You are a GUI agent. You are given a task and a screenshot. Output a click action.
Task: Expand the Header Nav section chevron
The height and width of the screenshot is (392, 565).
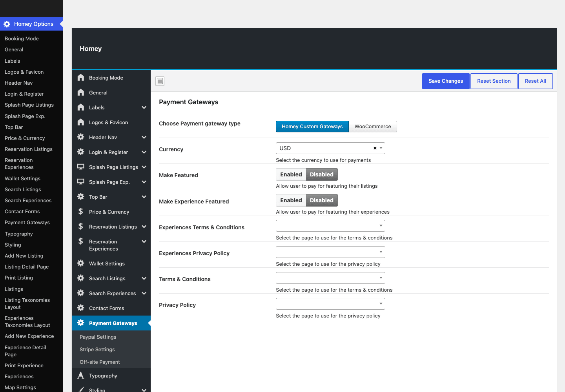(x=144, y=137)
